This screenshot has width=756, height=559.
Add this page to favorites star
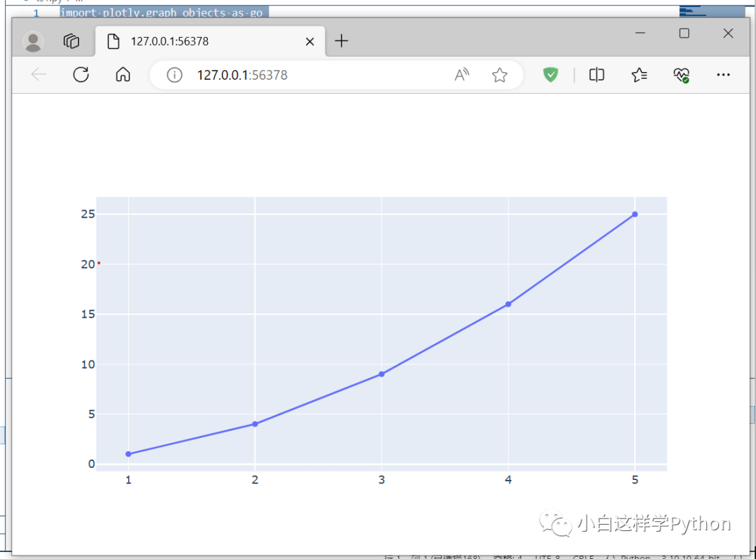click(x=500, y=75)
